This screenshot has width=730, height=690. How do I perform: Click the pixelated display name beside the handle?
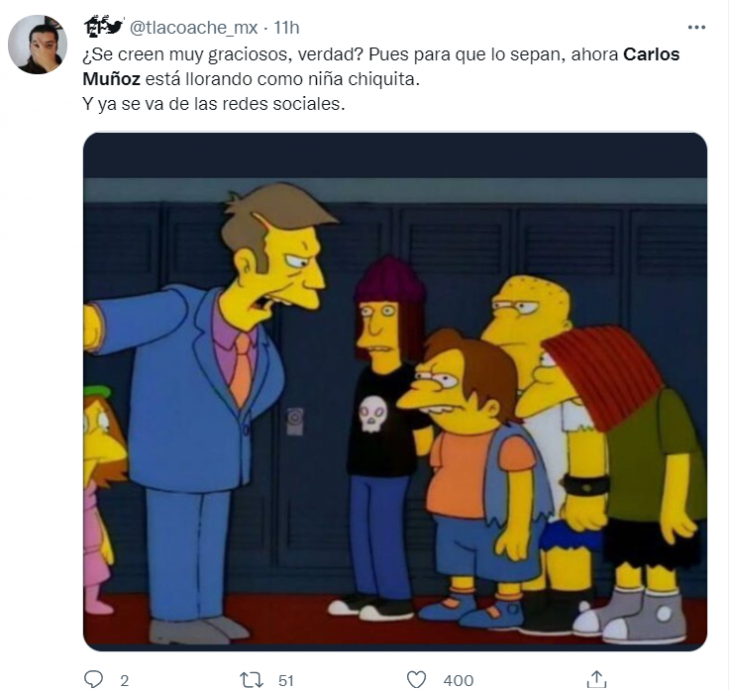click(103, 26)
